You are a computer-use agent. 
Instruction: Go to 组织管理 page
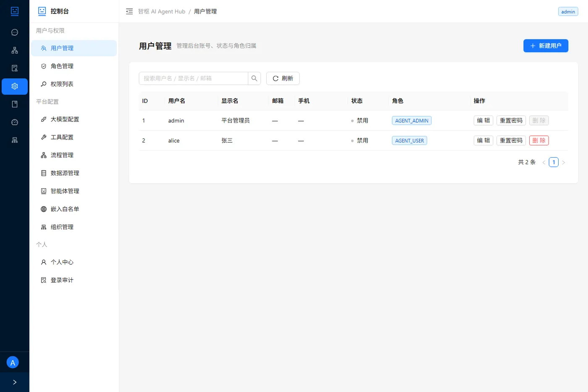pos(74,227)
